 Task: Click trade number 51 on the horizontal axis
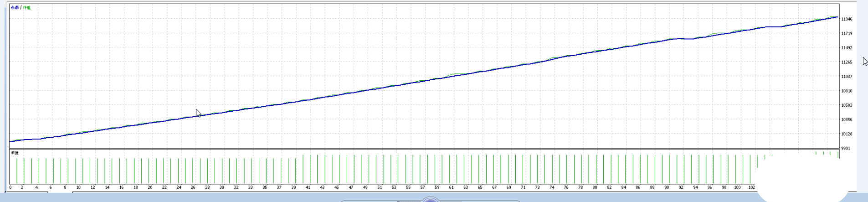pyautogui.click(x=380, y=187)
